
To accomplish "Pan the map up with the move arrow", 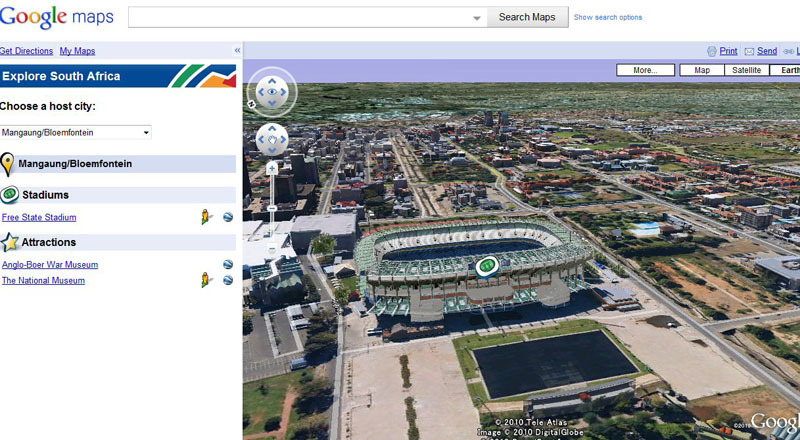I will coord(272,129).
